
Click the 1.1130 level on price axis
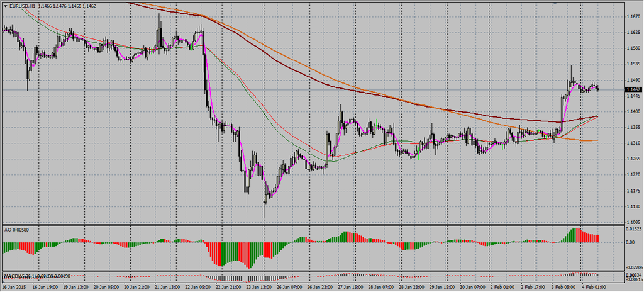[633, 206]
